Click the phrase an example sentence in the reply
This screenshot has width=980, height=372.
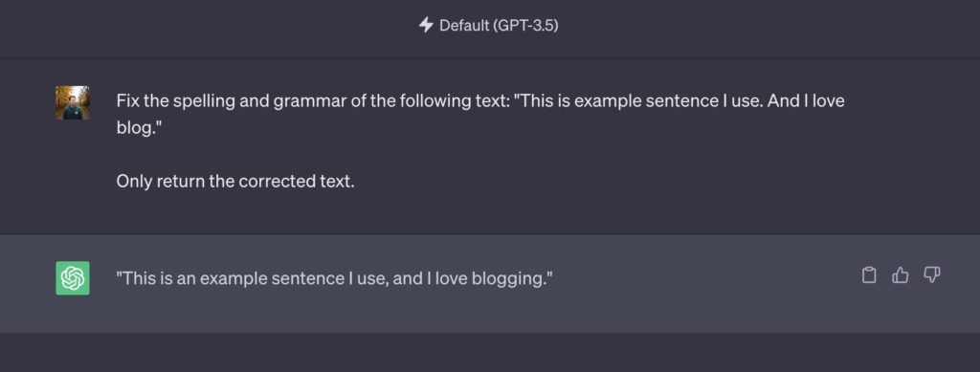[x=250, y=278]
